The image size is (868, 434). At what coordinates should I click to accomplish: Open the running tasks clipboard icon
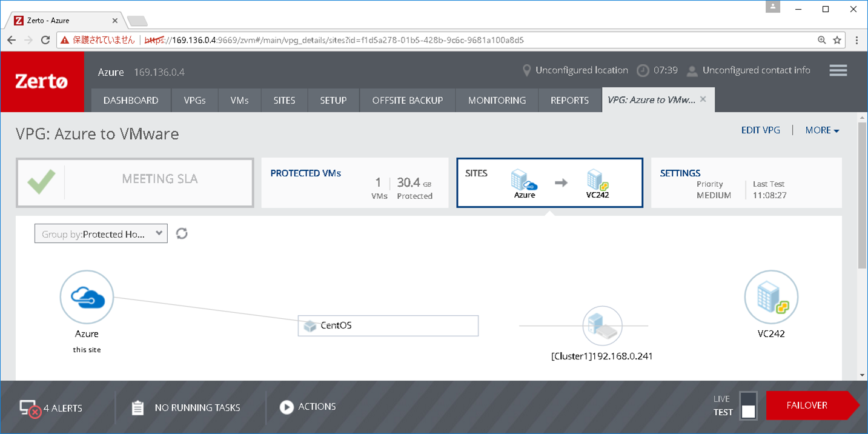click(x=137, y=408)
